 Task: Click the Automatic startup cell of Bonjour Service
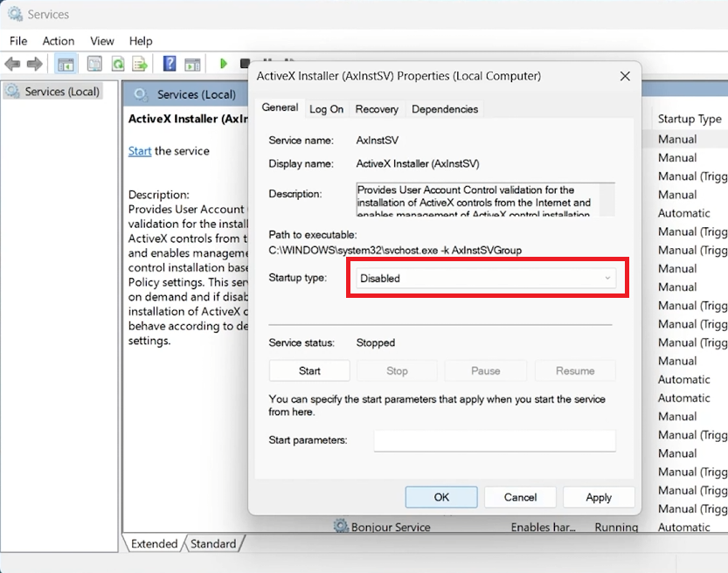tap(684, 527)
